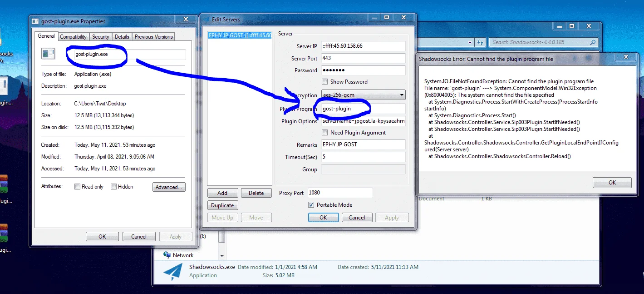Screen dimensions: 644x294
Task: Minimize the Edit Servers window
Action: click(375, 18)
